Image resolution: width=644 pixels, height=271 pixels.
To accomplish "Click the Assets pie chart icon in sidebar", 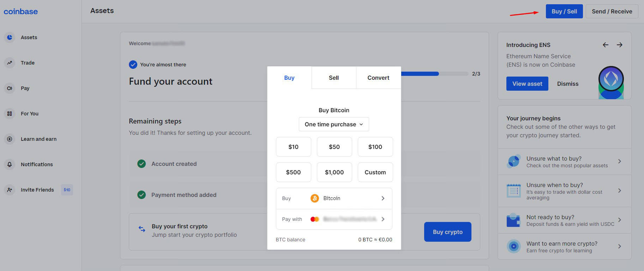I will tap(10, 37).
